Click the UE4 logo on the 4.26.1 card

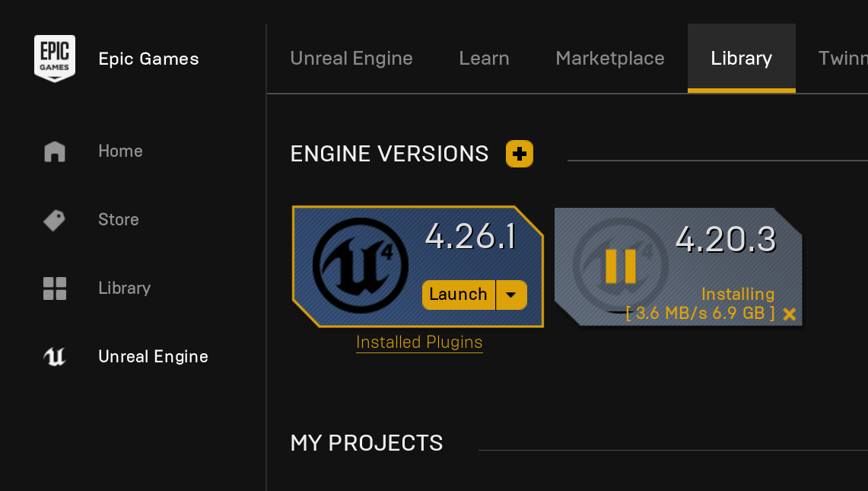[361, 266]
